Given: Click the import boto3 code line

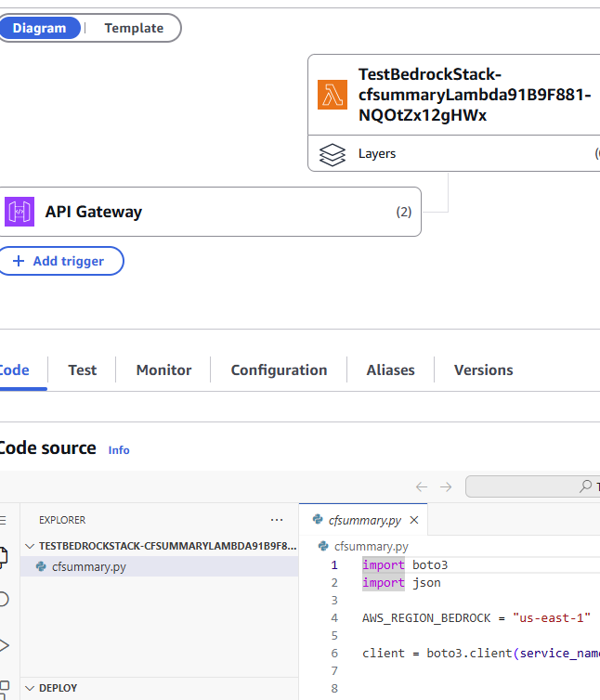Looking at the screenshot, I should (405, 565).
